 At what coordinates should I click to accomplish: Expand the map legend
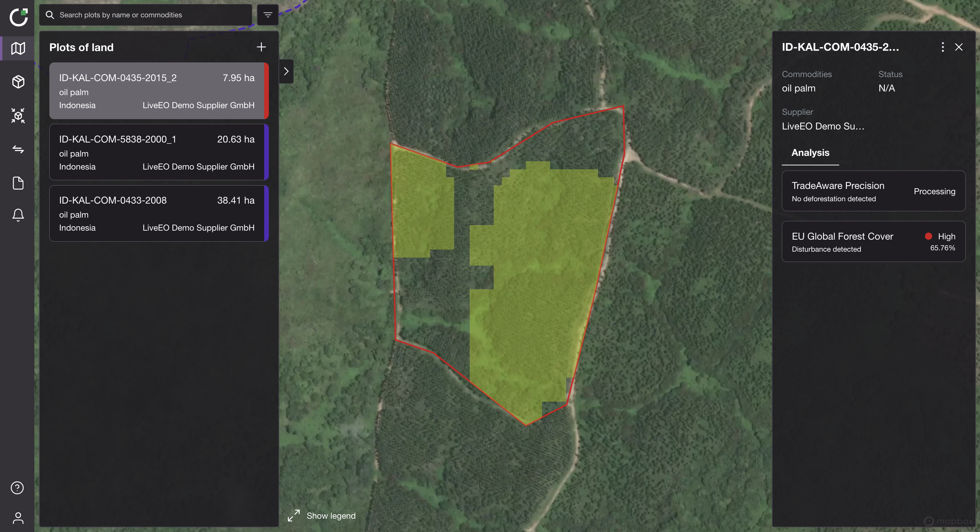coord(322,515)
